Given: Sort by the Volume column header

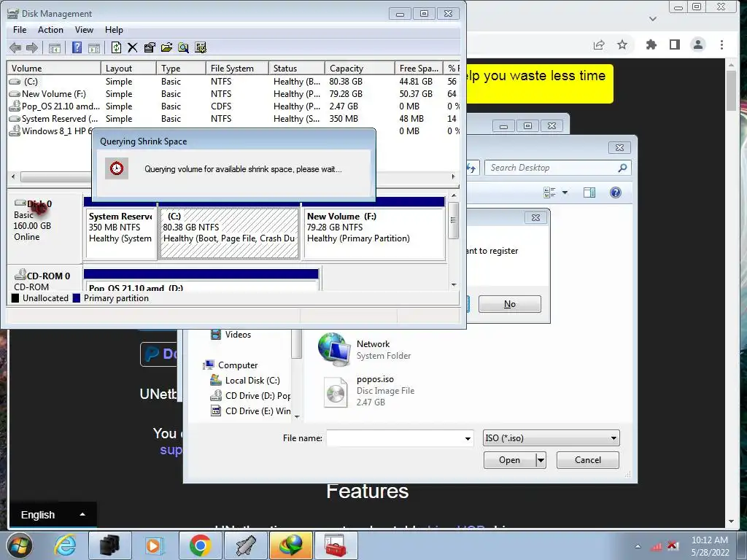Looking at the screenshot, I should pyautogui.click(x=54, y=68).
